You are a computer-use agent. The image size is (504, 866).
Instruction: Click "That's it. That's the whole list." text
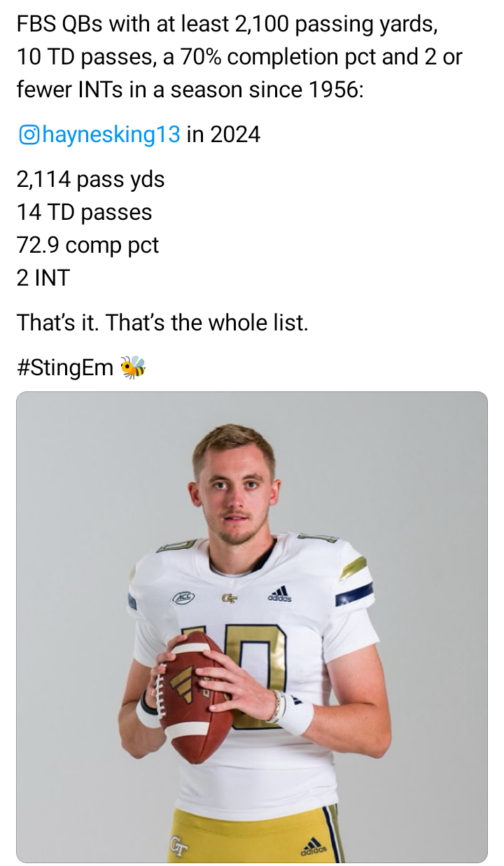pos(162,323)
